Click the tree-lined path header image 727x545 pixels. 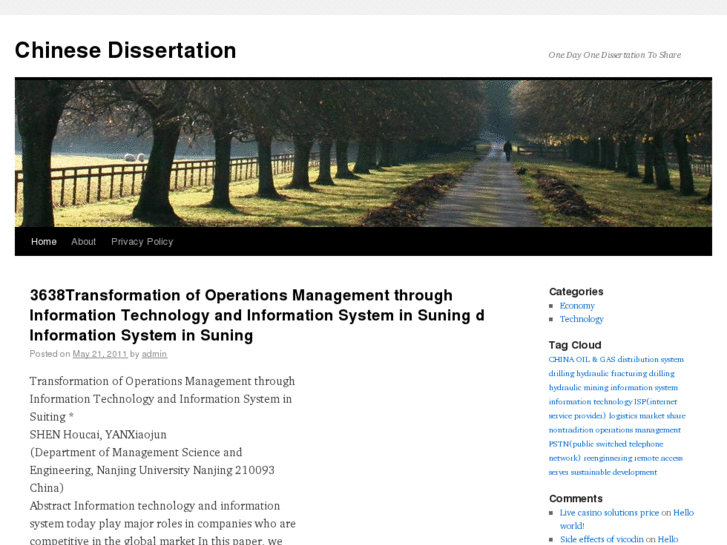[x=363, y=152]
